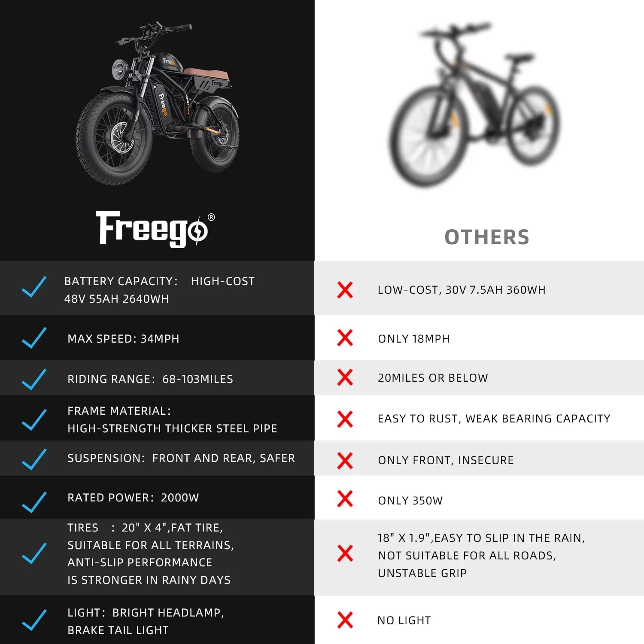644x644 pixels.
Task: Click the red X beside Only 18MPH
Action: coord(345,338)
